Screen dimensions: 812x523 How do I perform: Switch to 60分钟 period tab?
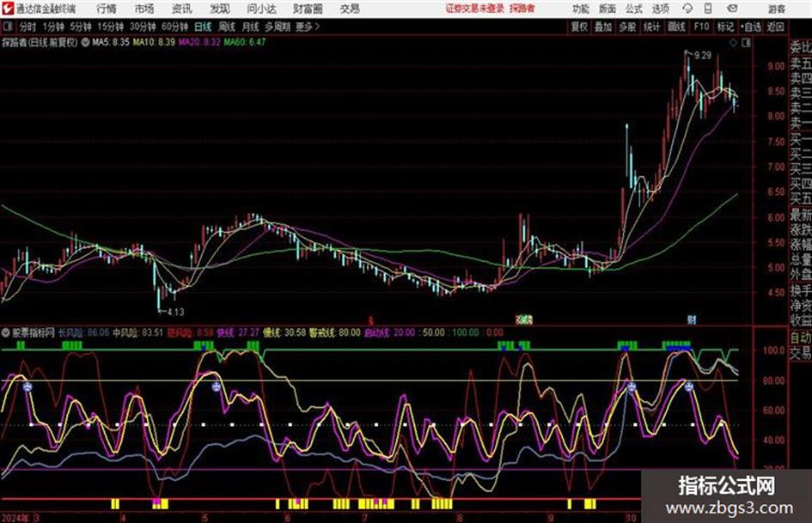(174, 27)
